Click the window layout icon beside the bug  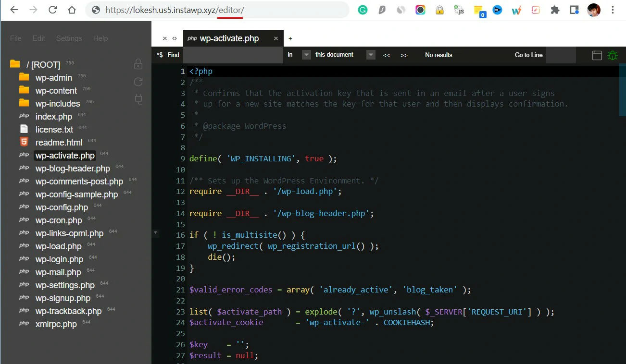pos(597,55)
